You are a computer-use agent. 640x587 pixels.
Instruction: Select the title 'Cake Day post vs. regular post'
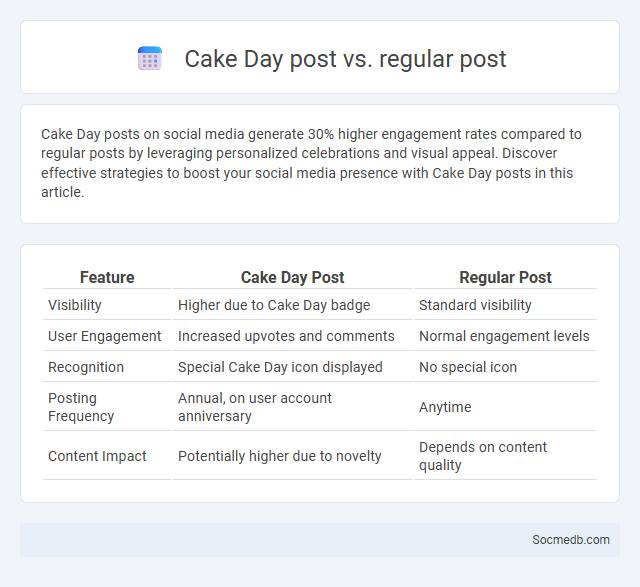[x=345, y=59]
